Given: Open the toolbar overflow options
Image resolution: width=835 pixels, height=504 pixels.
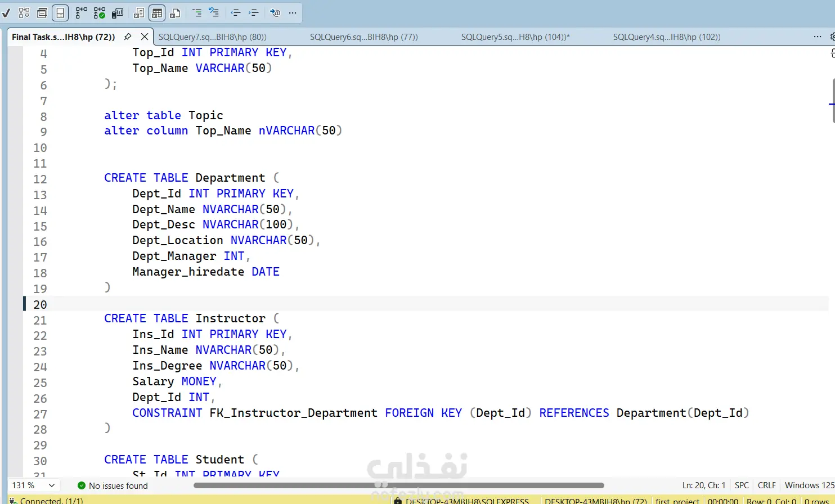Looking at the screenshot, I should click(293, 12).
